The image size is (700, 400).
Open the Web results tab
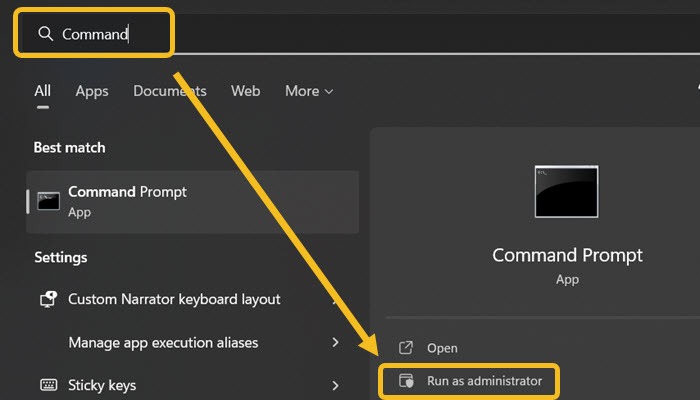[245, 91]
